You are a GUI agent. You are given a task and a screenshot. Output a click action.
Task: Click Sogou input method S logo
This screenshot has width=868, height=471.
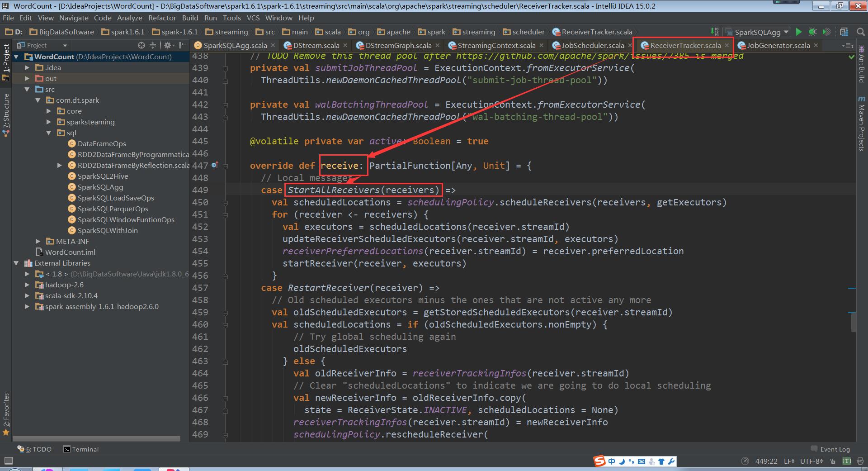click(599, 461)
